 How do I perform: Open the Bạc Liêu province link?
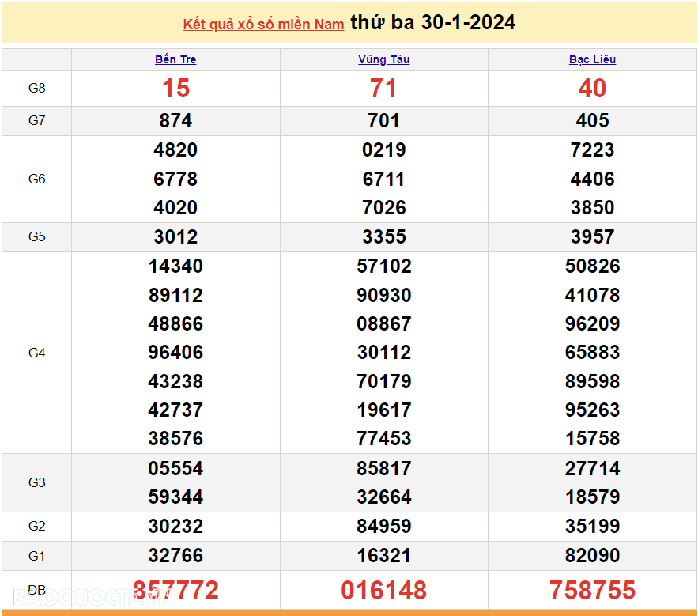click(592, 59)
